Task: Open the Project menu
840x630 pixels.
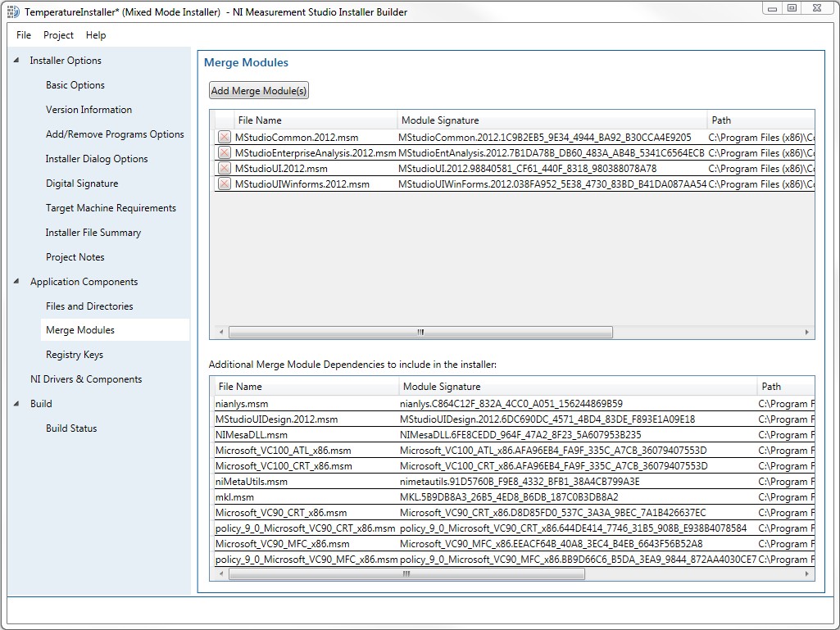Action: pyautogui.click(x=57, y=35)
